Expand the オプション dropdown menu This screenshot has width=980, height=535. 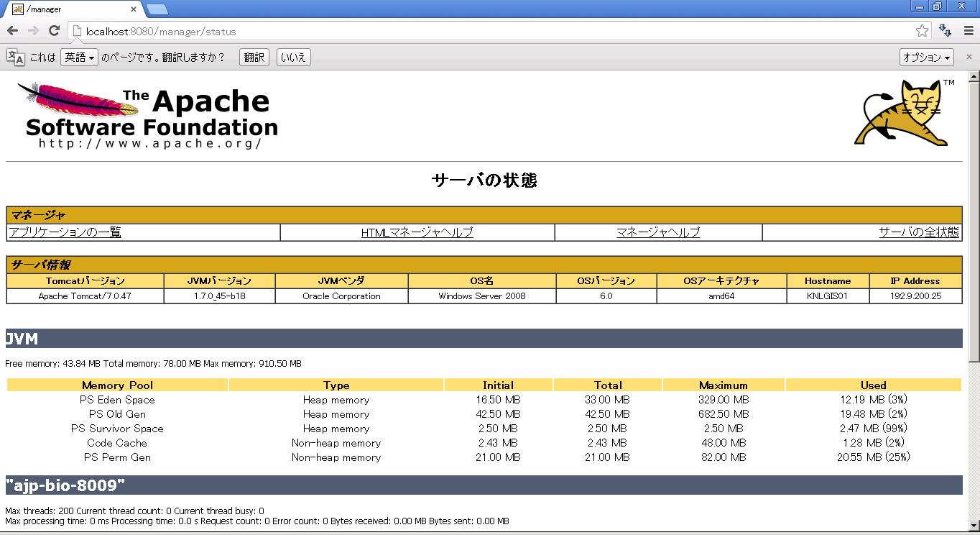926,58
